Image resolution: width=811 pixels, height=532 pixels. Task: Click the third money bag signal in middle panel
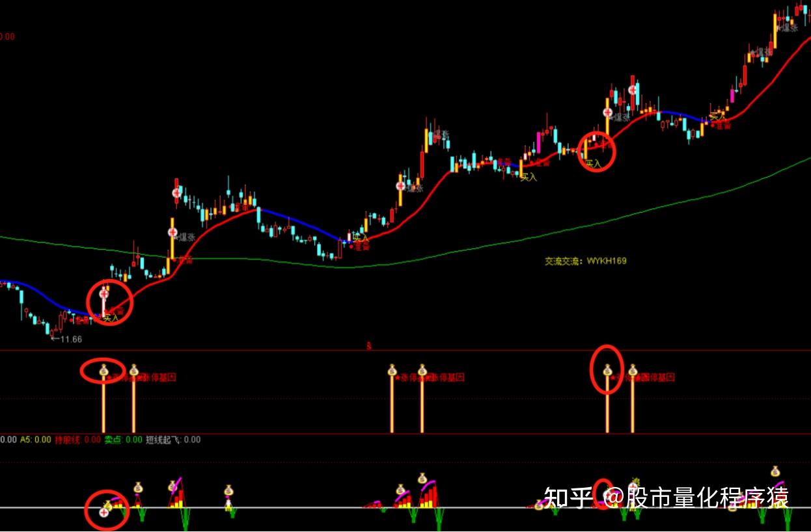[x=392, y=370]
